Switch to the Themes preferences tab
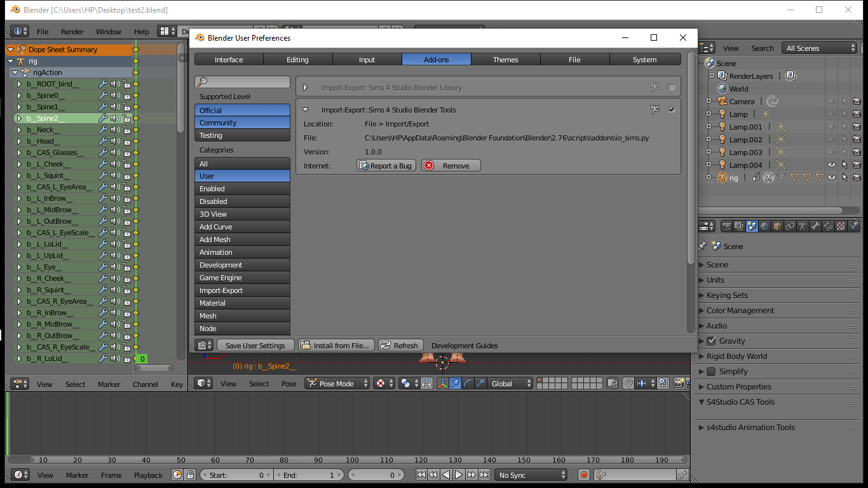 point(506,59)
